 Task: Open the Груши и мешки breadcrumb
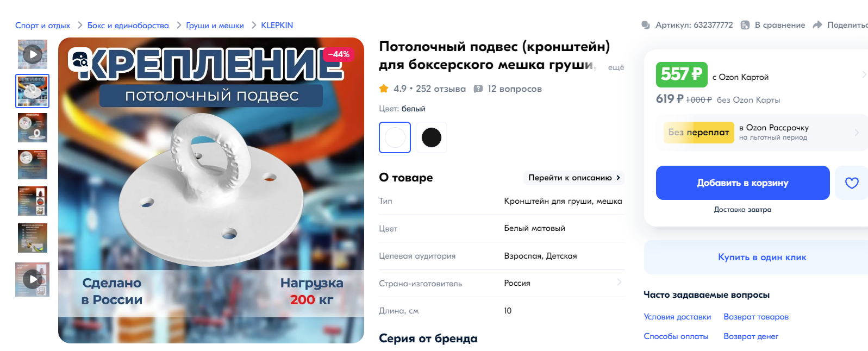pyautogui.click(x=215, y=26)
